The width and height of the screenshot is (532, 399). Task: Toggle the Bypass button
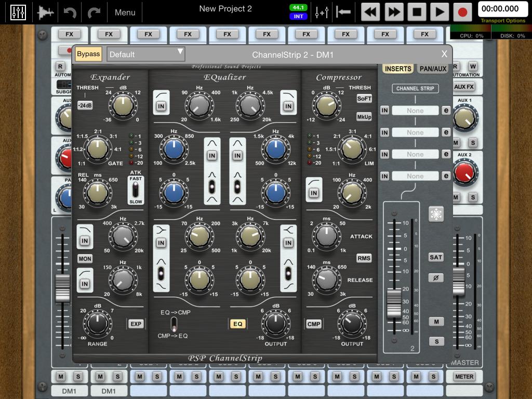click(88, 54)
